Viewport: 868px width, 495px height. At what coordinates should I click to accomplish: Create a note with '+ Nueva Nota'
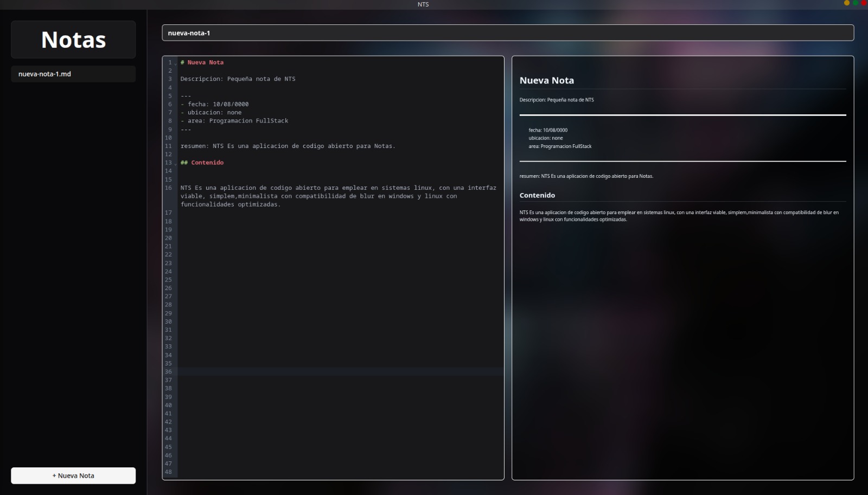(73, 475)
